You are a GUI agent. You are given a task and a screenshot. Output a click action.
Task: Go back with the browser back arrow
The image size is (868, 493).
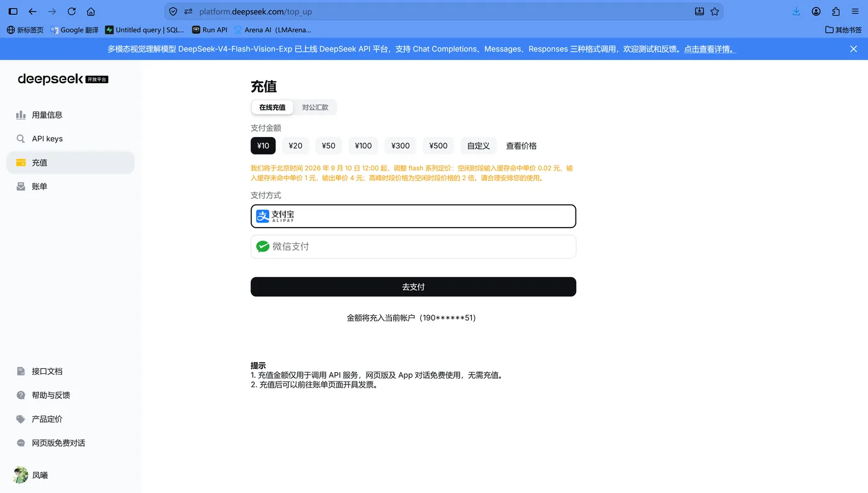33,11
